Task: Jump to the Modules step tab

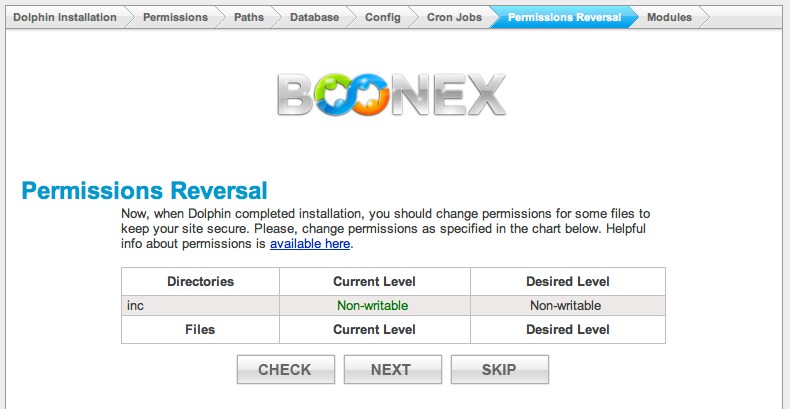Action: click(670, 17)
